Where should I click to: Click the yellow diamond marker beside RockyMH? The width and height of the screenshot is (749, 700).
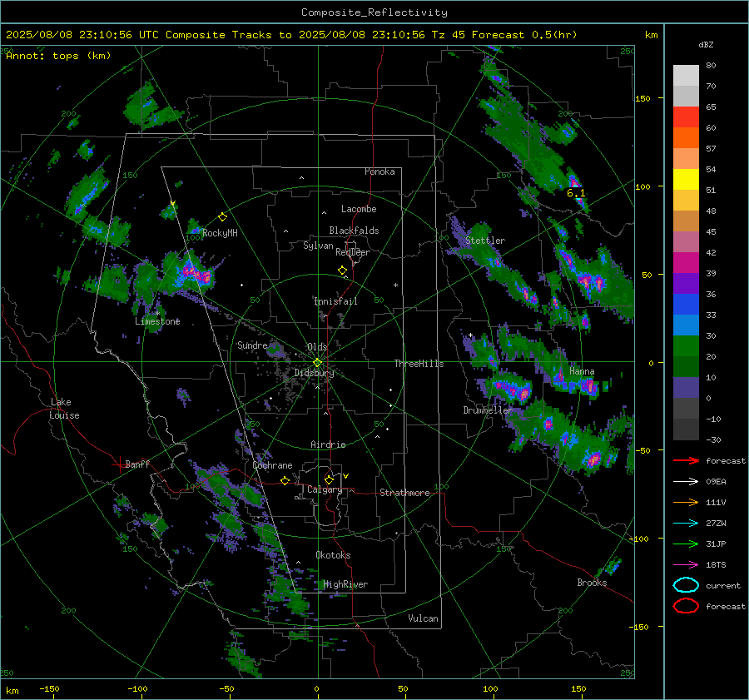[222, 217]
